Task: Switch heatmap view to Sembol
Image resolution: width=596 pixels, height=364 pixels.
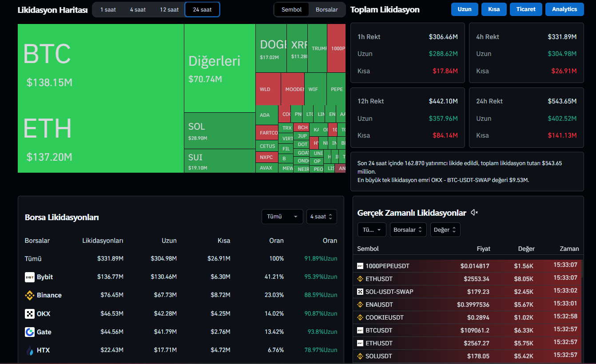Action: coord(291,10)
